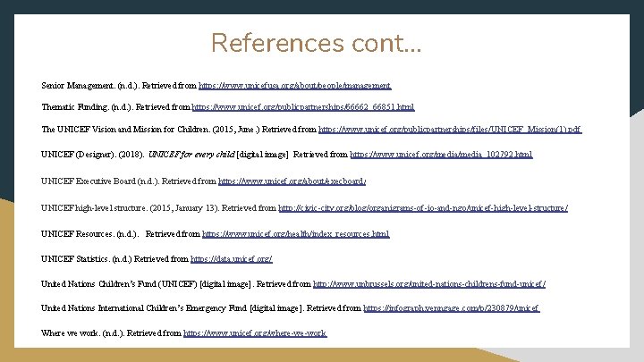Open the Thematic Funding publicpartnerships link

point(303,106)
